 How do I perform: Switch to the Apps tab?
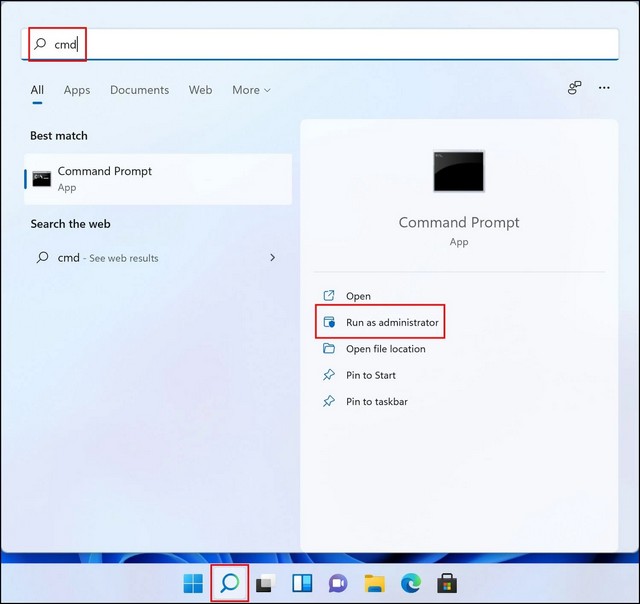[x=77, y=90]
